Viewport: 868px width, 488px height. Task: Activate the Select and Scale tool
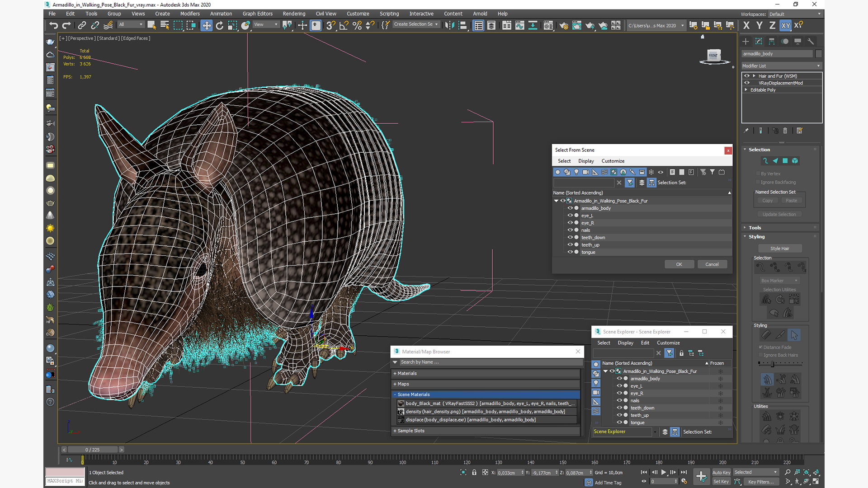click(x=232, y=26)
